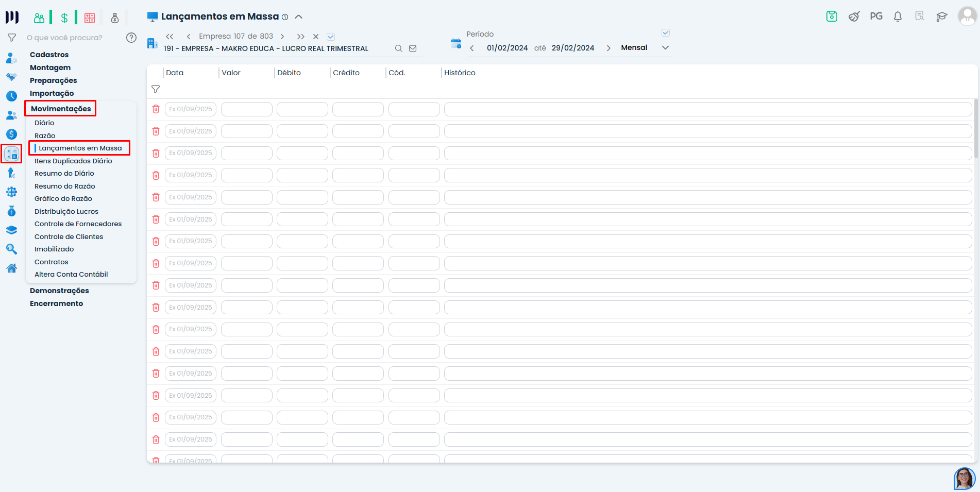The width and height of the screenshot is (980, 492).
Task: Click the green dollar sign module icon
Action: pos(64,18)
